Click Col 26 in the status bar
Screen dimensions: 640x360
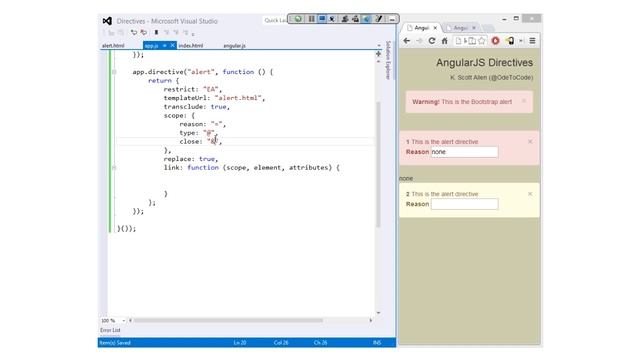(281, 343)
